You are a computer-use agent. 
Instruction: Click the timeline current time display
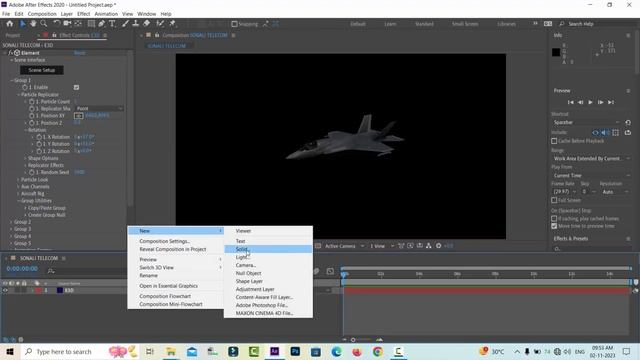tap(22, 269)
